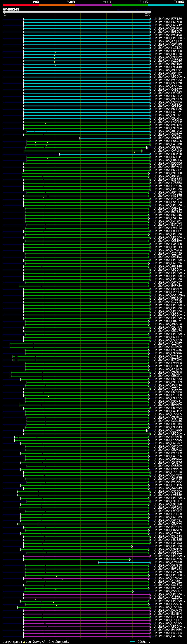Select label UniRef100_B0D6B1
This screenshot has height=644, width=187.
coord(168,231)
